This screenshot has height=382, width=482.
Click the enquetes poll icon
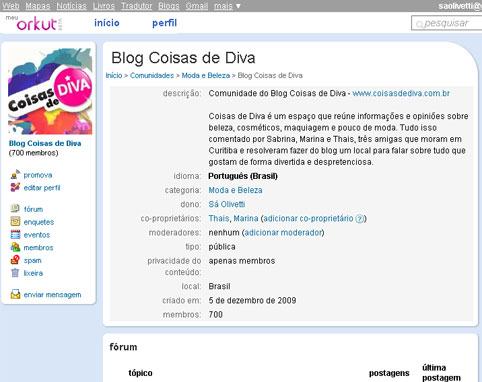tap(15, 221)
